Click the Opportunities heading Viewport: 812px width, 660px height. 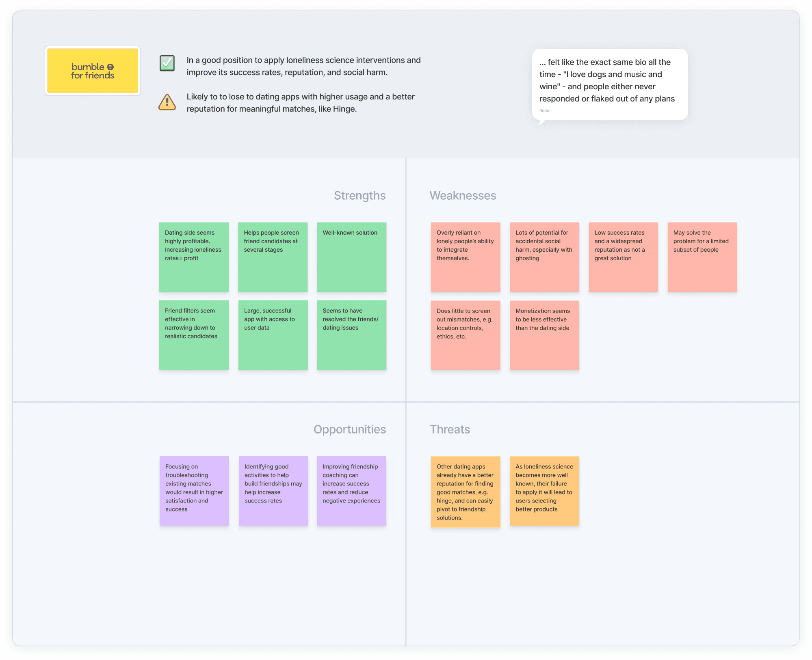coord(349,429)
